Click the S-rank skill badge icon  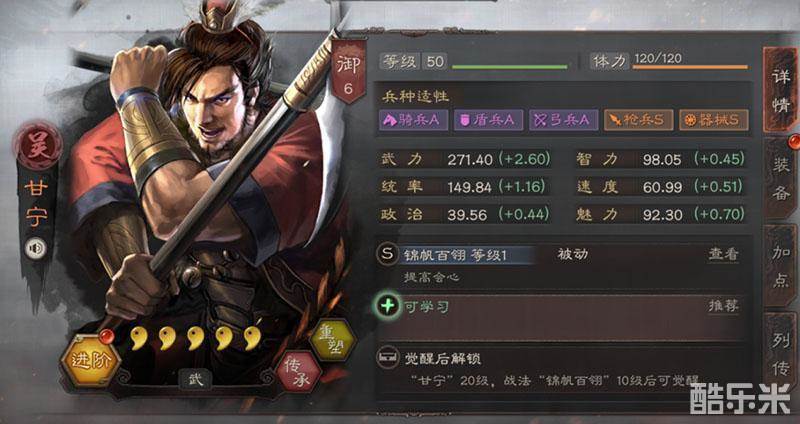point(387,254)
